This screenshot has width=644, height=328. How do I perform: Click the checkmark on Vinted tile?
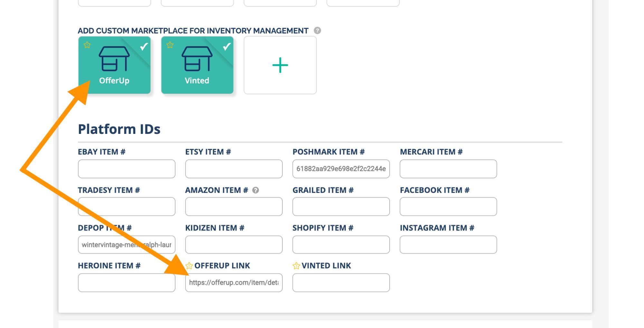(x=227, y=47)
